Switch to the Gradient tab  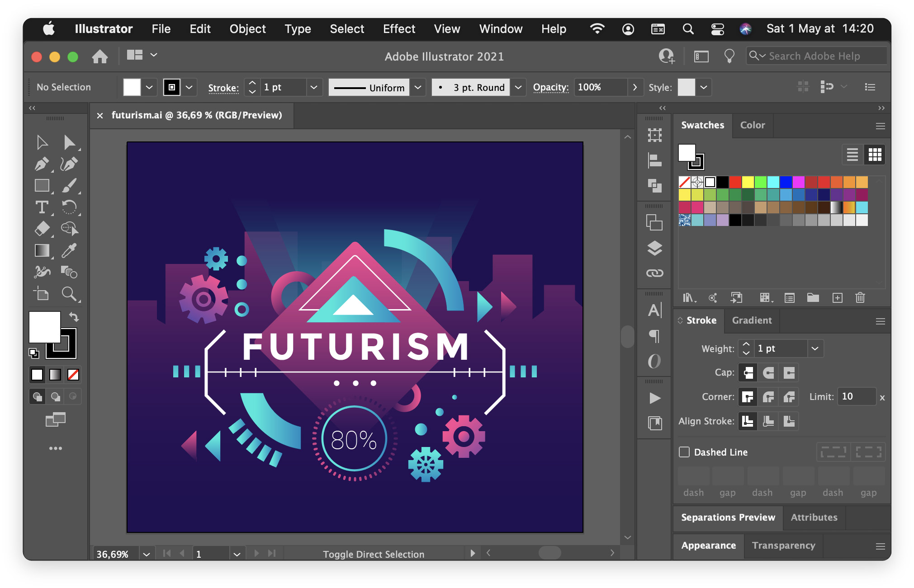tap(752, 320)
